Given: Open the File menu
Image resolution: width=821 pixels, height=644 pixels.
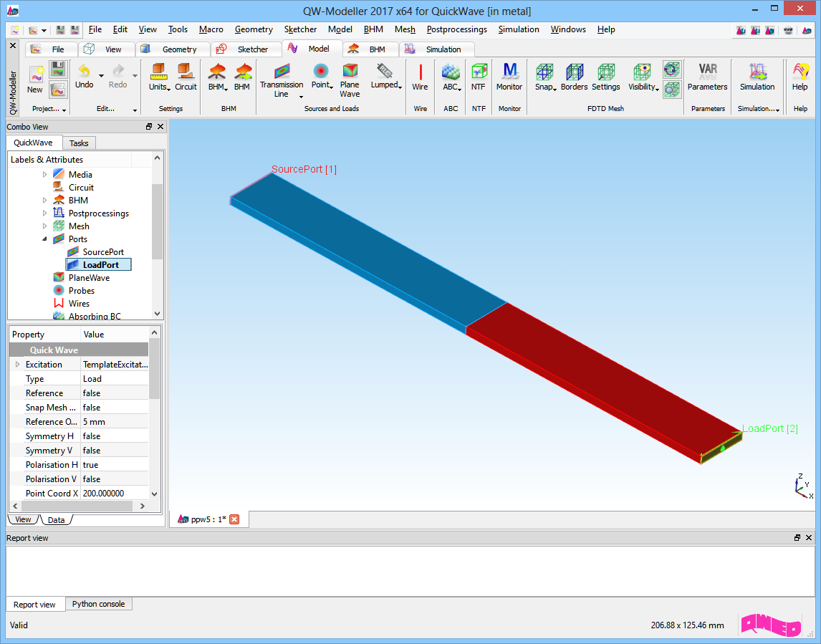Looking at the screenshot, I should pos(95,29).
